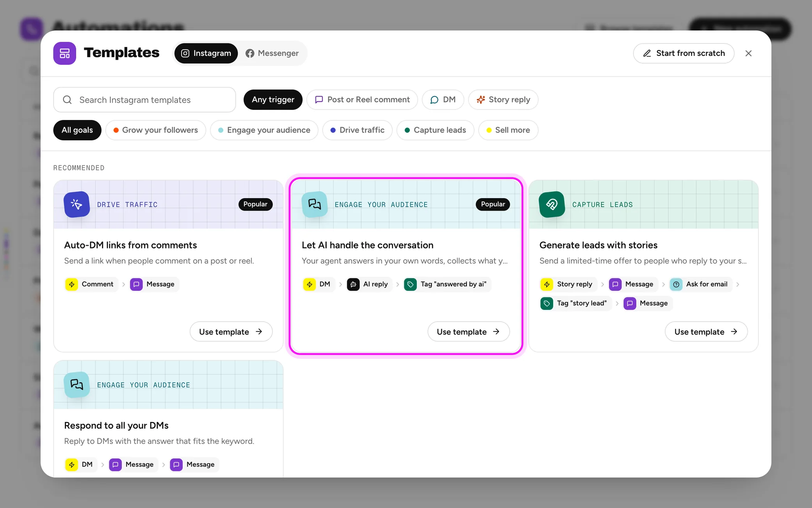Click the RECOMMENDED section heading
The width and height of the screenshot is (812, 508).
(79, 168)
